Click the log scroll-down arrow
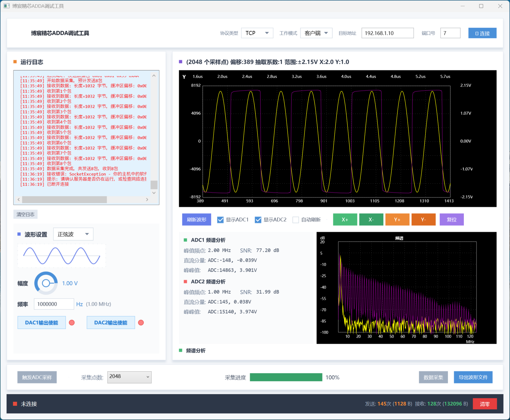Viewport: 510px width, 420px height. (154, 193)
